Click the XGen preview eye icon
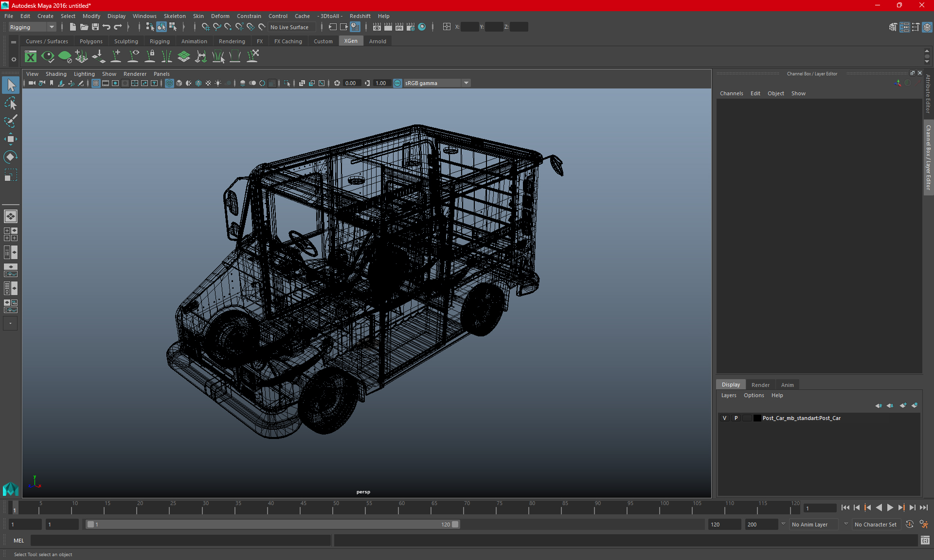This screenshot has width=934, height=560. [x=48, y=57]
